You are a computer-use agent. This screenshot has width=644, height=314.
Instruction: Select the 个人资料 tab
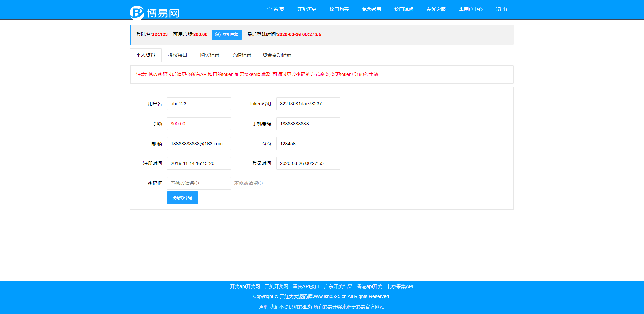146,55
